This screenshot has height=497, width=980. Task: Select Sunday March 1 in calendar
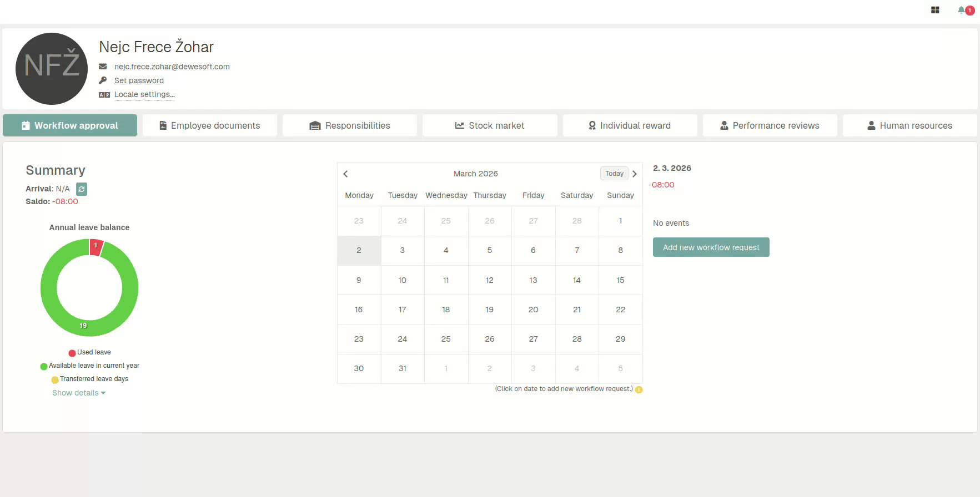[x=621, y=221]
